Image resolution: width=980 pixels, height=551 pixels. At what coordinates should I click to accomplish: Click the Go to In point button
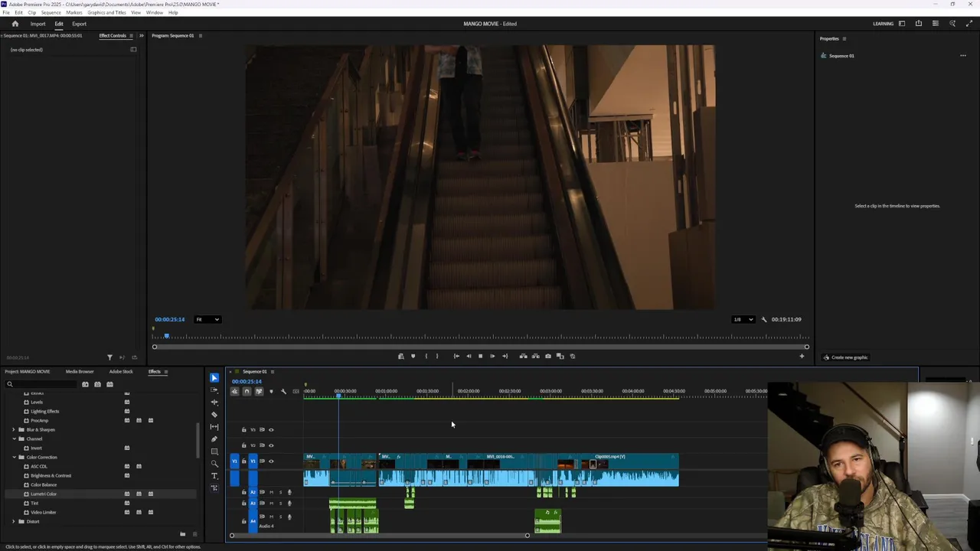pos(456,356)
